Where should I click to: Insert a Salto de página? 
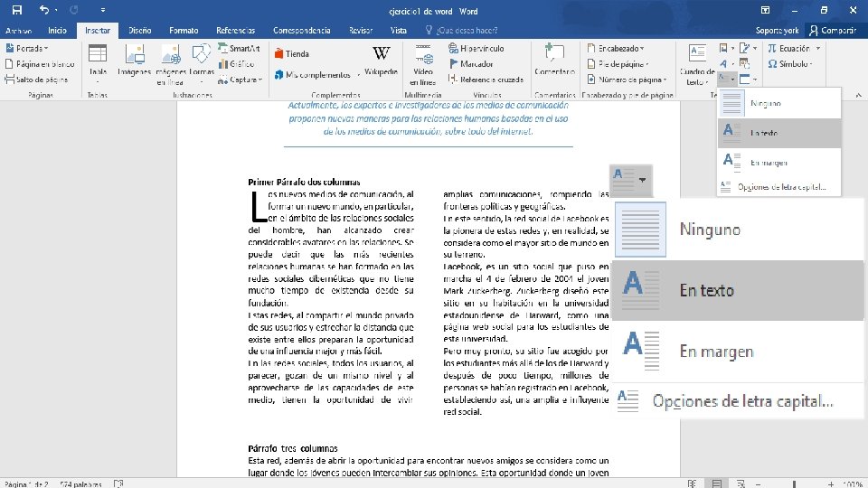36,80
